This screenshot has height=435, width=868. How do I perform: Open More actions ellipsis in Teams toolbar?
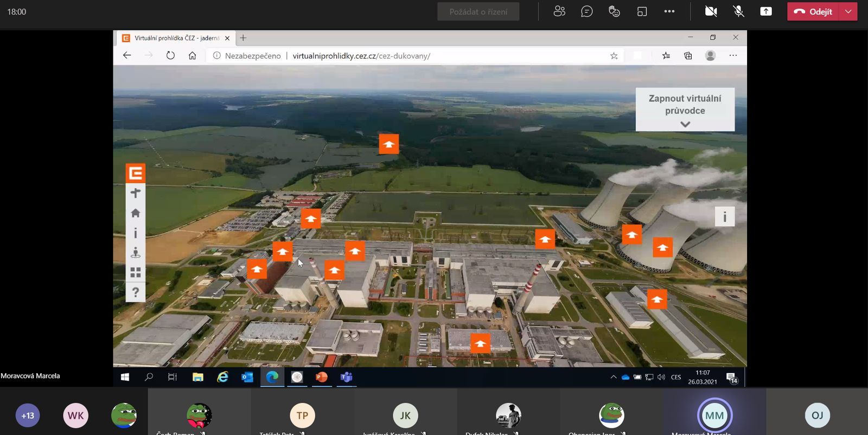point(669,11)
